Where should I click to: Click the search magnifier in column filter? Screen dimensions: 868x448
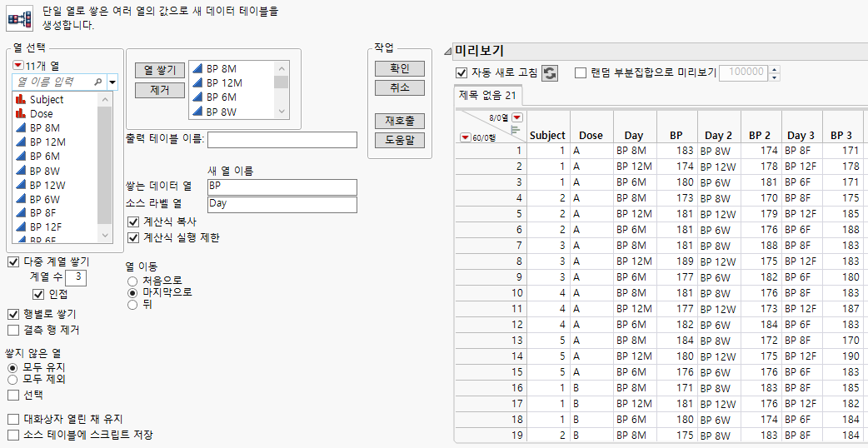(x=98, y=82)
